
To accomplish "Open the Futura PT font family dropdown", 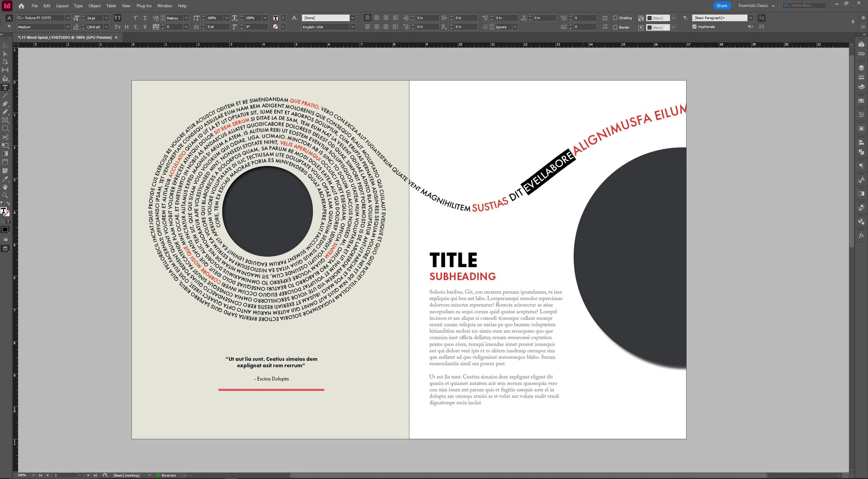I will (x=68, y=18).
